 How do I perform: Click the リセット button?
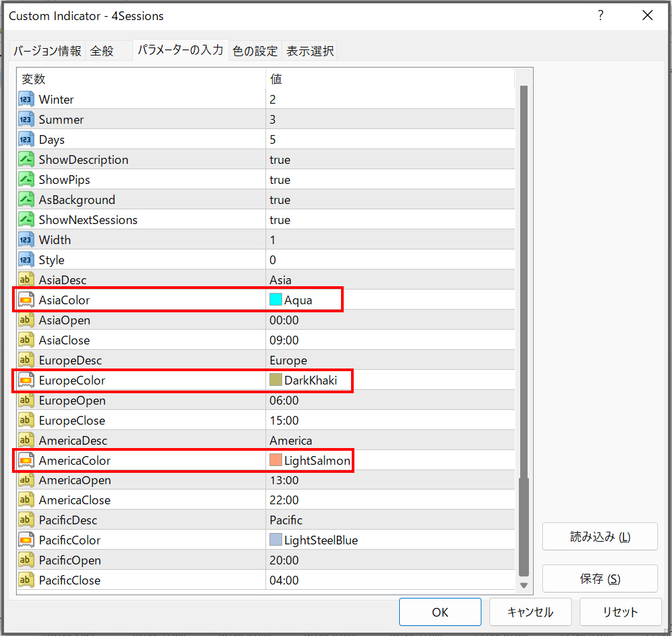click(x=620, y=612)
